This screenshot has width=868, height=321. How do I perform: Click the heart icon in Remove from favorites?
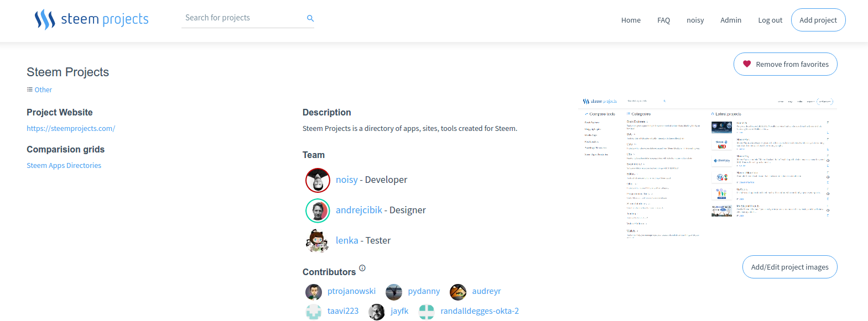(747, 64)
